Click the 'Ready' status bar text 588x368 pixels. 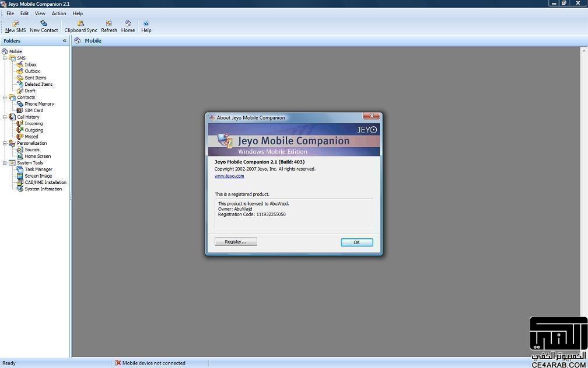9,363
